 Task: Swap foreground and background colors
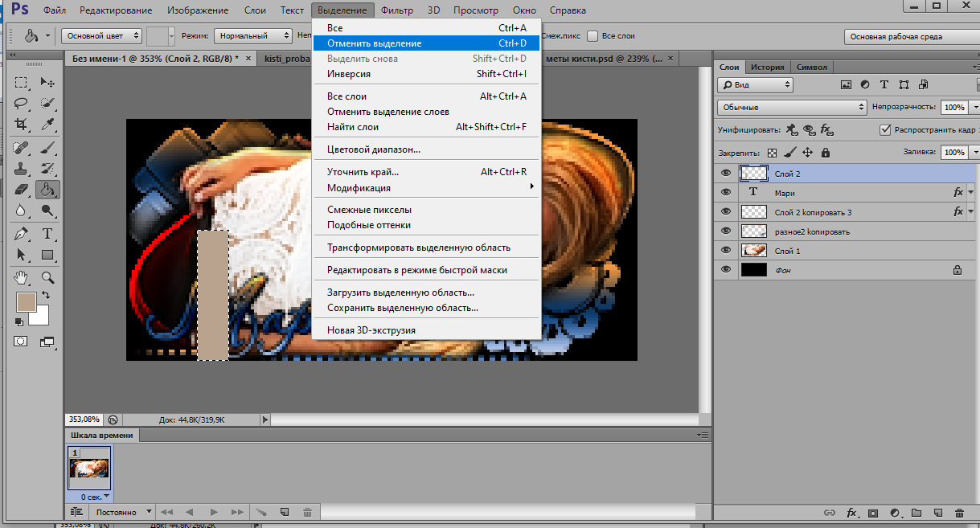point(46,297)
